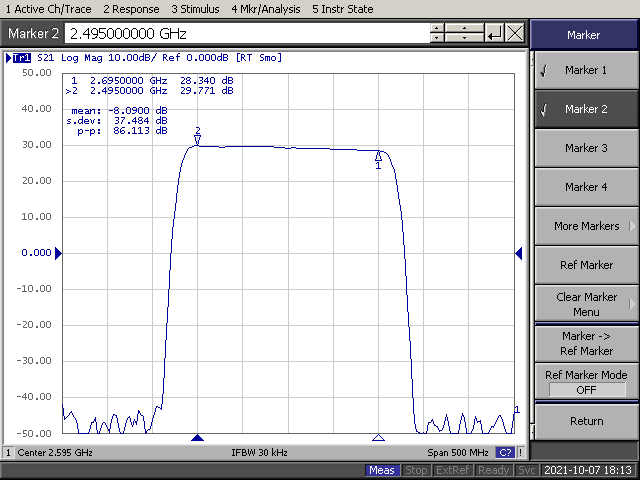Screen dimensions: 640x480
Task: Click the Enter arrow icon in the marker entry bar
Action: pyautogui.click(x=494, y=33)
